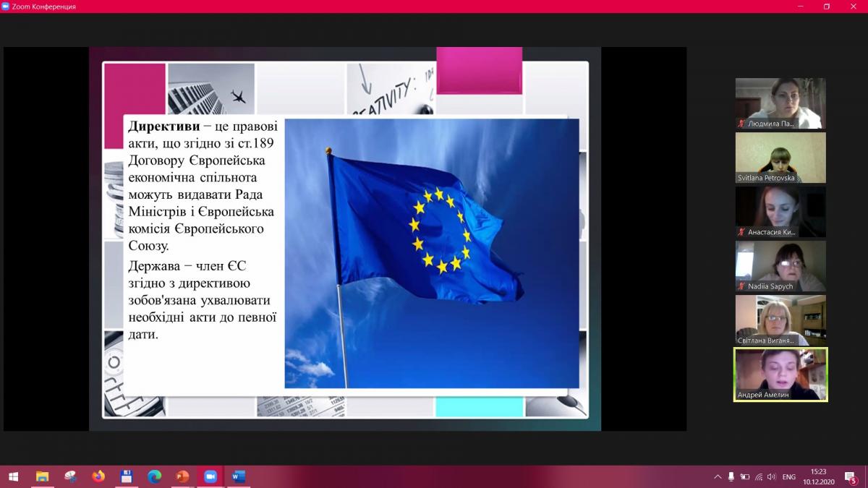Click muted mic icon beside Анастасия's name
Image resolution: width=868 pixels, height=488 pixels.
pos(741,232)
